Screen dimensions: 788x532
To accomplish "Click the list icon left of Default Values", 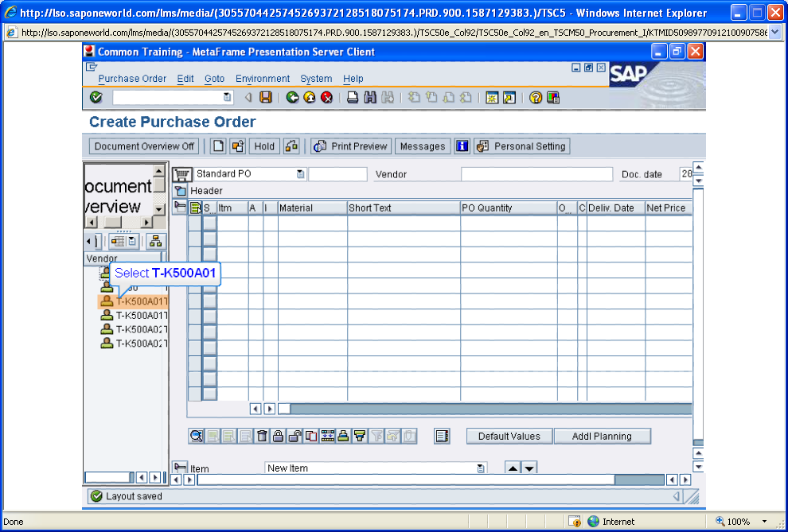I will [442, 436].
